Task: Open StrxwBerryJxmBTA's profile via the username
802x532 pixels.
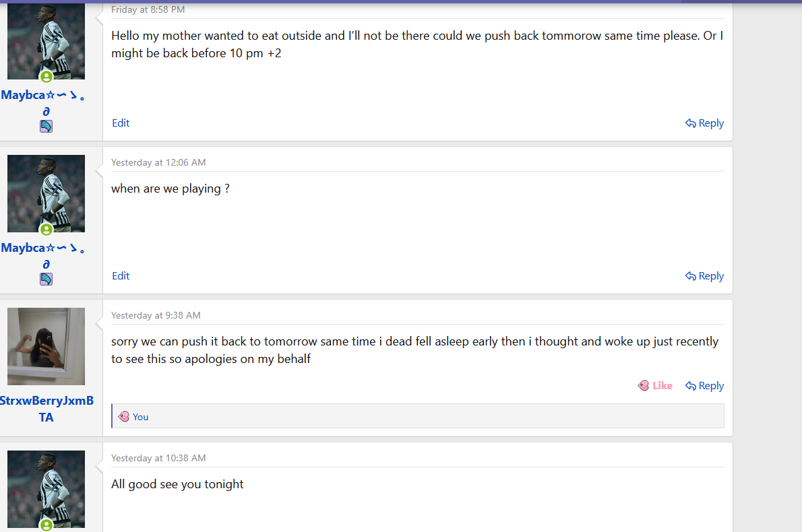Action: point(46,409)
